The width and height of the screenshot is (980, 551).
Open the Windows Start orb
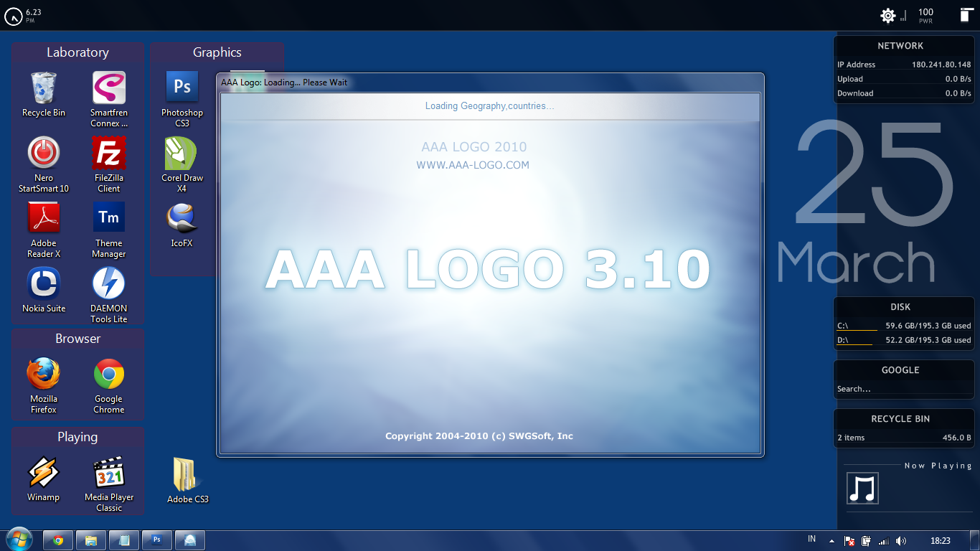(19, 540)
